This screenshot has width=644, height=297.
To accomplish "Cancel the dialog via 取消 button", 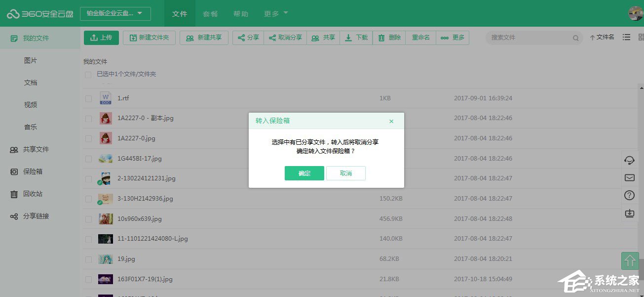I will [345, 173].
